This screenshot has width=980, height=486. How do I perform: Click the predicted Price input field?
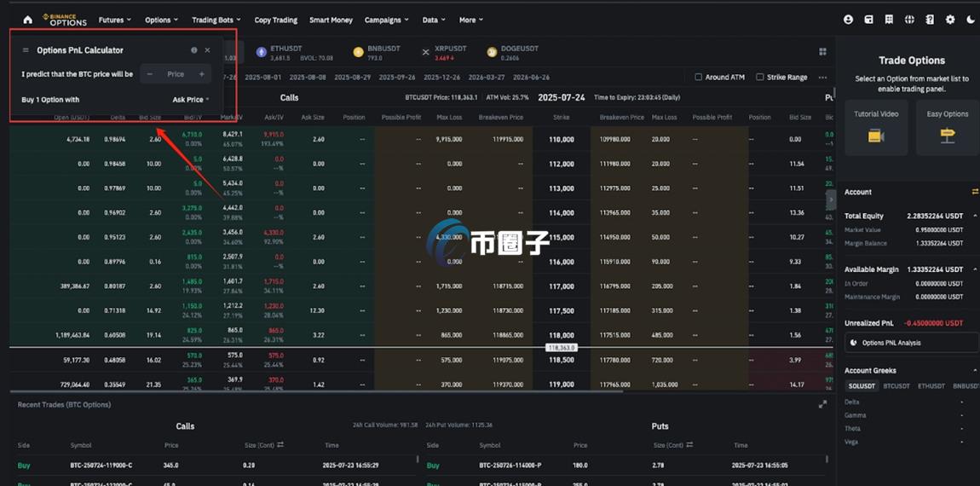(x=176, y=74)
